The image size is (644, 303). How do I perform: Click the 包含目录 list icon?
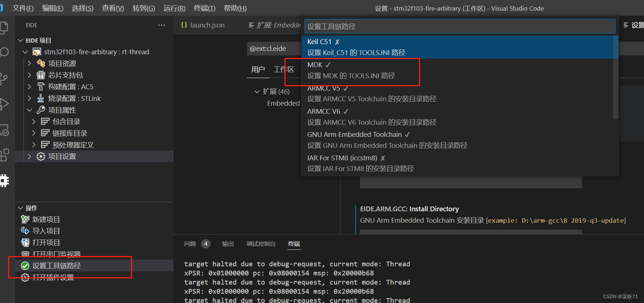[45, 121]
